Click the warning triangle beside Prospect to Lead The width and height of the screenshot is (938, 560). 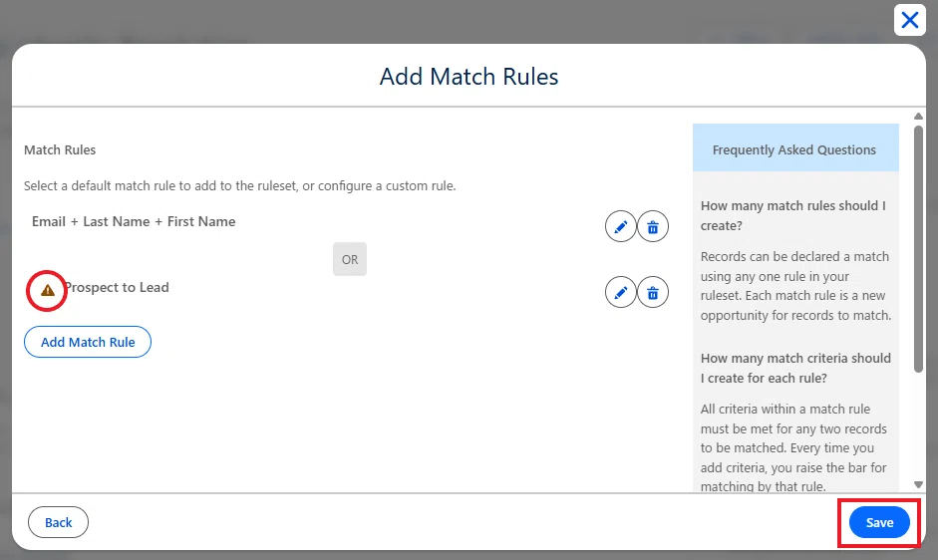click(x=47, y=291)
